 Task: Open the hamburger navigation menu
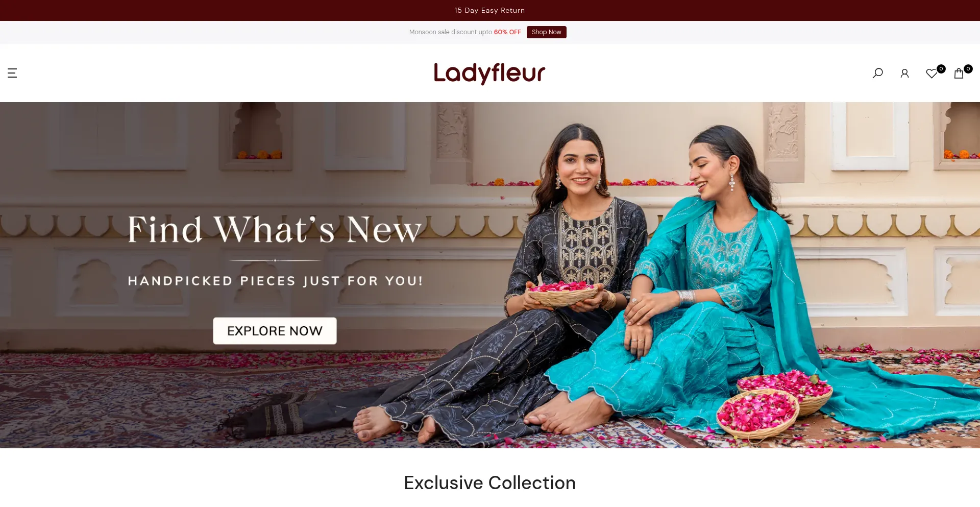[12, 73]
